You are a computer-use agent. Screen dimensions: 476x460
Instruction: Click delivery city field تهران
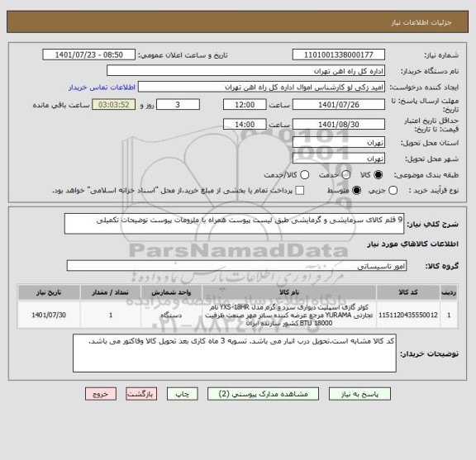coord(339,159)
